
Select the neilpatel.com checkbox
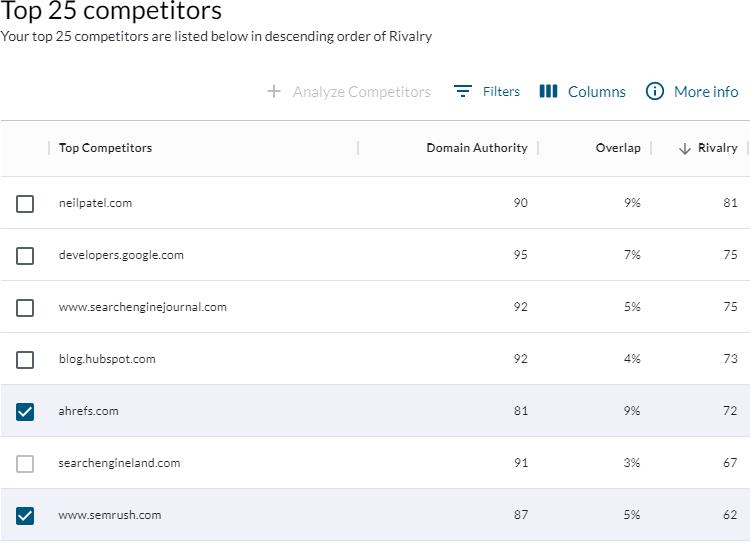click(x=25, y=204)
